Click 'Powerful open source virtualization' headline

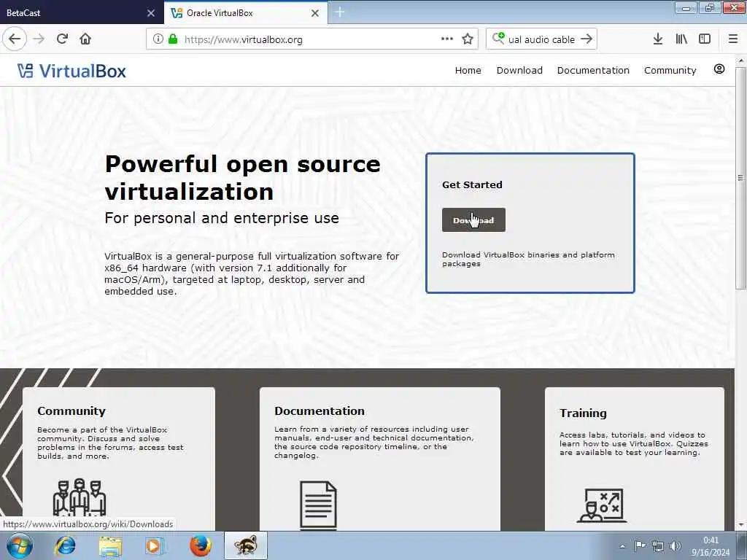pyautogui.click(x=242, y=178)
